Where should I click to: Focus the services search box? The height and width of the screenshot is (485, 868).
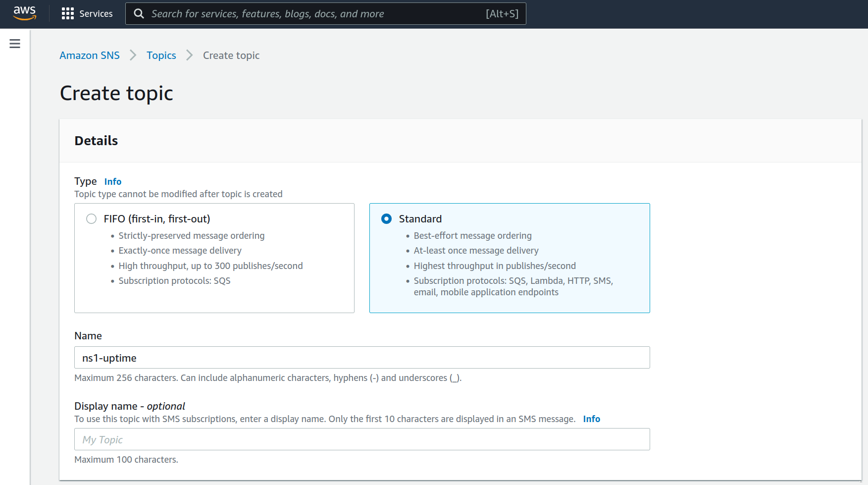[326, 14]
